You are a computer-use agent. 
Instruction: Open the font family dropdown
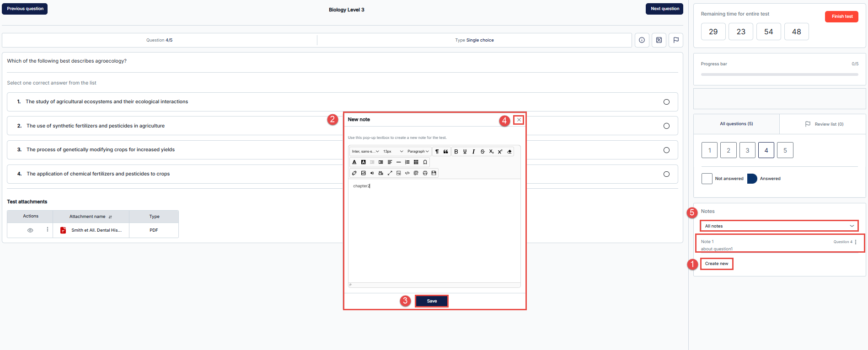point(365,151)
